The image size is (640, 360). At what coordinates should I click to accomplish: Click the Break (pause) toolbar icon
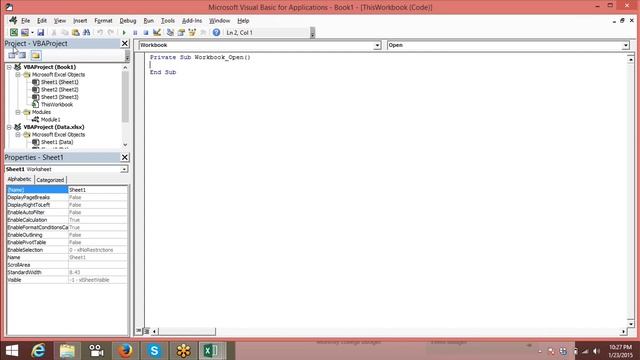(x=135, y=32)
